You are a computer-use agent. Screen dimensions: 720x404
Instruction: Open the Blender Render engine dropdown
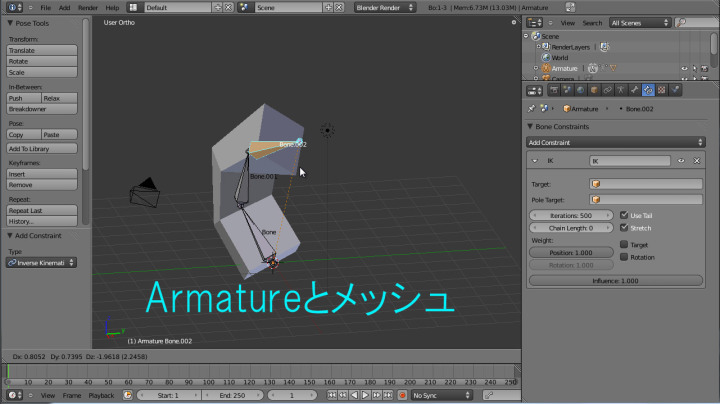point(390,7)
